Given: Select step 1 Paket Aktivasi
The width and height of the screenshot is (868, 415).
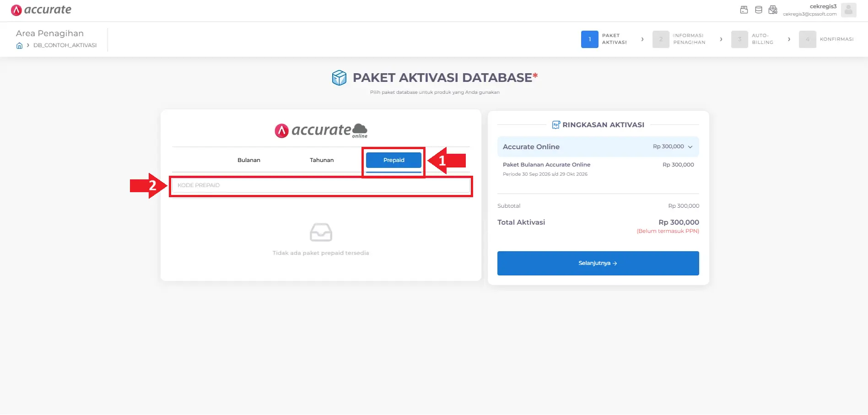Looking at the screenshot, I should (604, 39).
